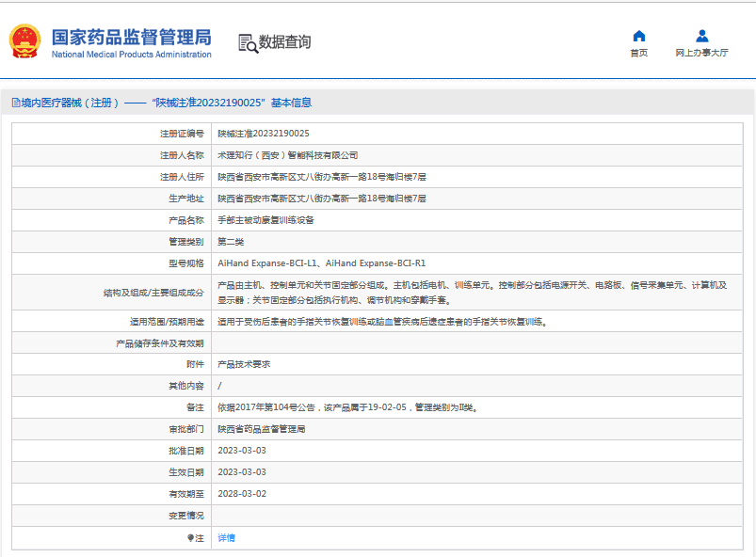Open the 数据查询 search icon
Viewport: 756px width, 557px height.
249,43
